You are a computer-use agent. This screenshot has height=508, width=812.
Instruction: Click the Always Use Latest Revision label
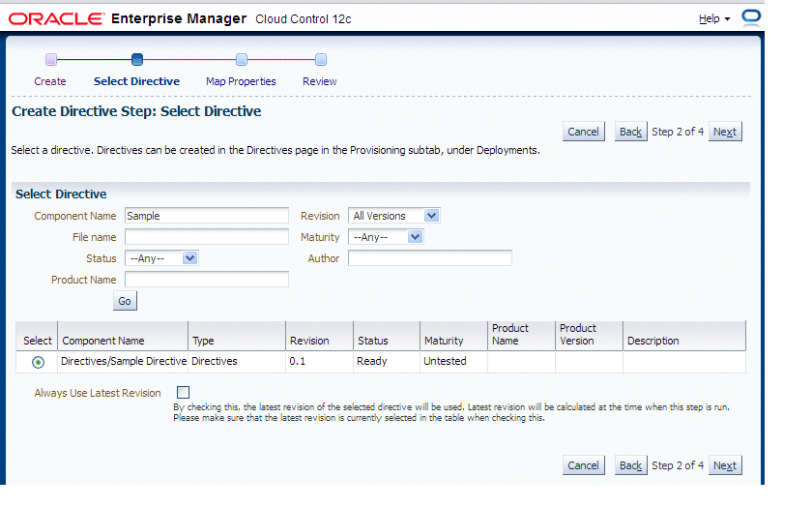point(98,393)
